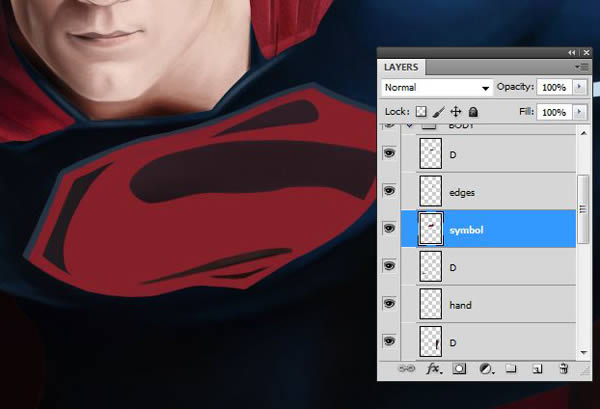This screenshot has height=409, width=600.
Task: Click the panel resize grip corner
Action: 586,370
